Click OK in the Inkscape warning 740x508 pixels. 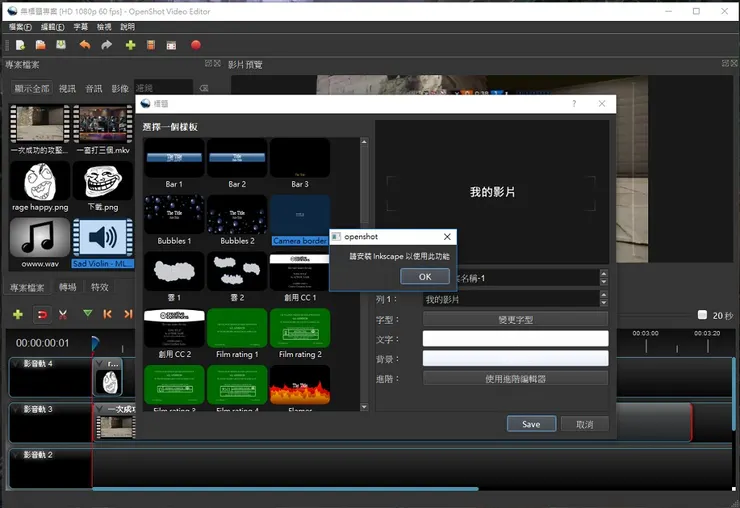point(425,277)
